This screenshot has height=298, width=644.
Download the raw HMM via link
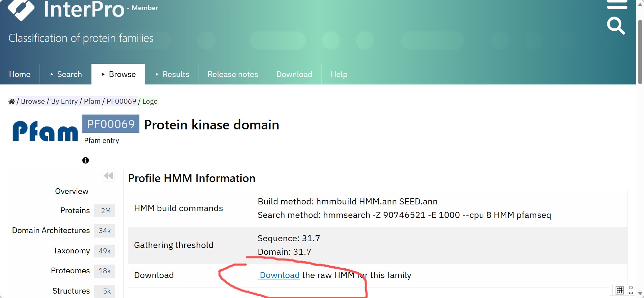(279, 275)
